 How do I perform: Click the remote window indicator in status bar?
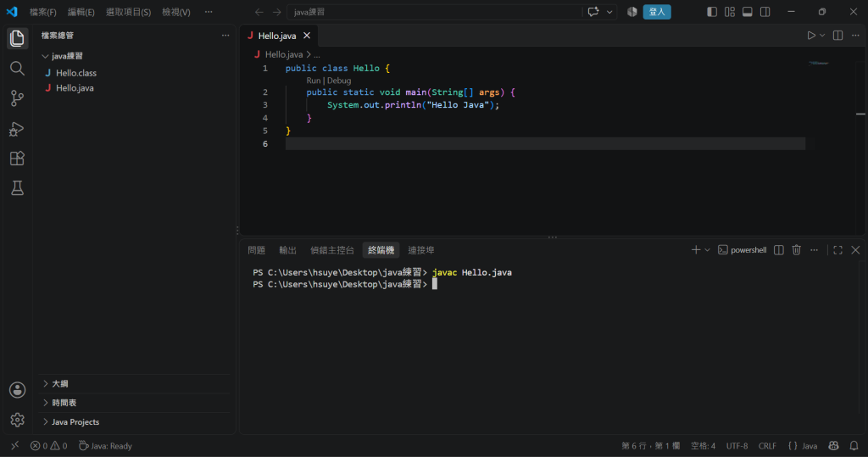click(15, 445)
